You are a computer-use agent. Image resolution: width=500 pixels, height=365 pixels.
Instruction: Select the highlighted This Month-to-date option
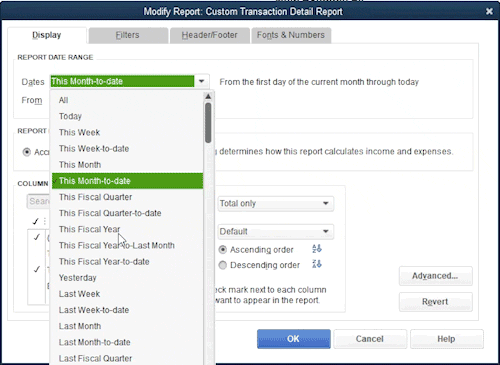(127, 181)
